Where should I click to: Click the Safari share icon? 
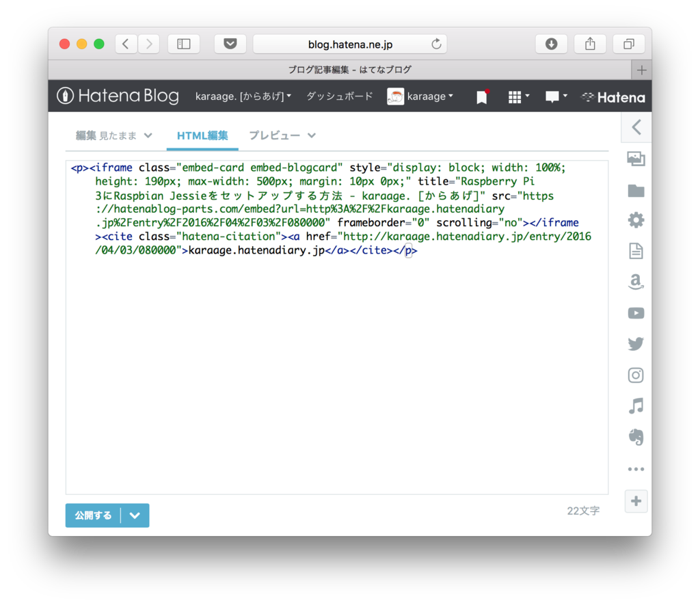point(590,44)
